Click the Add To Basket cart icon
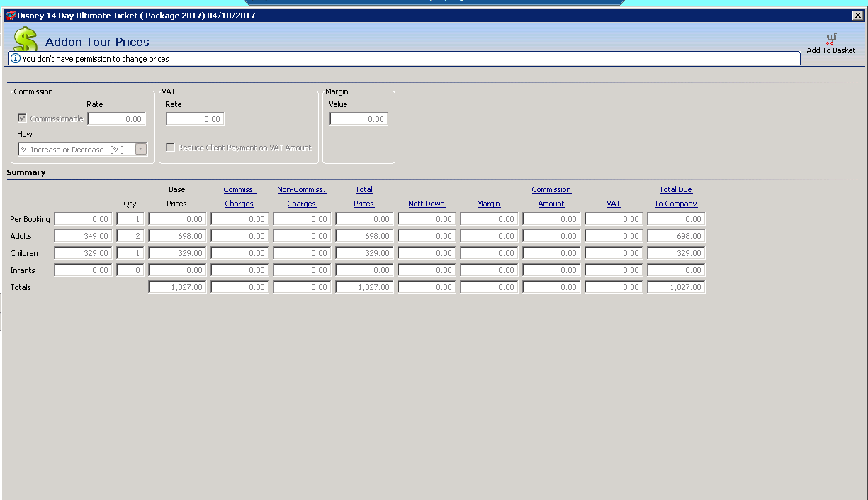The width and height of the screenshot is (868, 500). click(x=831, y=39)
